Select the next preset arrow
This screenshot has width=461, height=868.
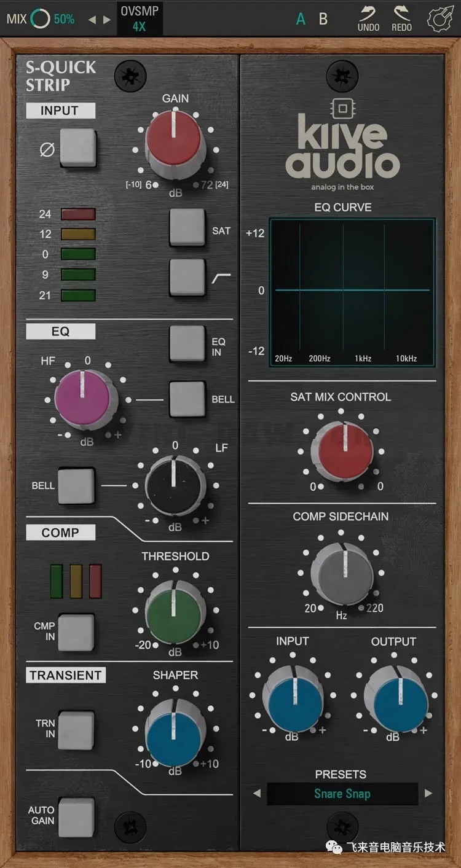tap(428, 794)
